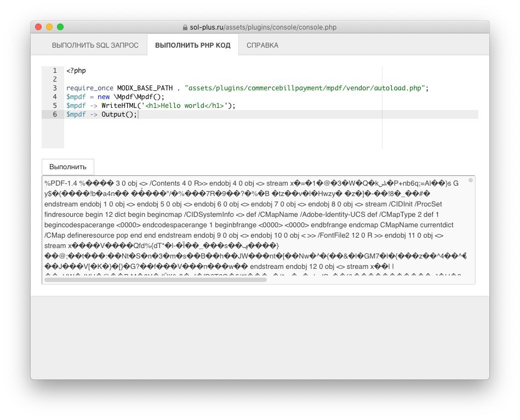
Task: Click 'begincodespacerange' text in output
Action: 79,225
